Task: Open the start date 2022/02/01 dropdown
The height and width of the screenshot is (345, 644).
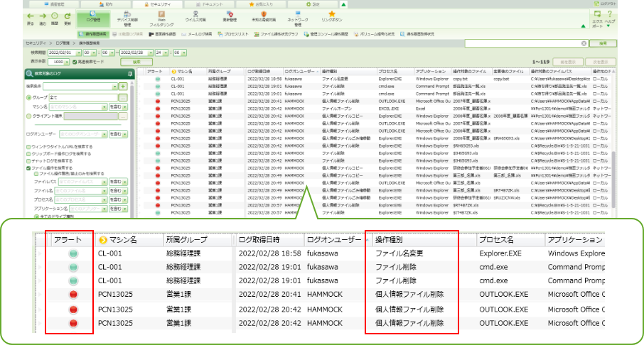Action: coord(78,53)
